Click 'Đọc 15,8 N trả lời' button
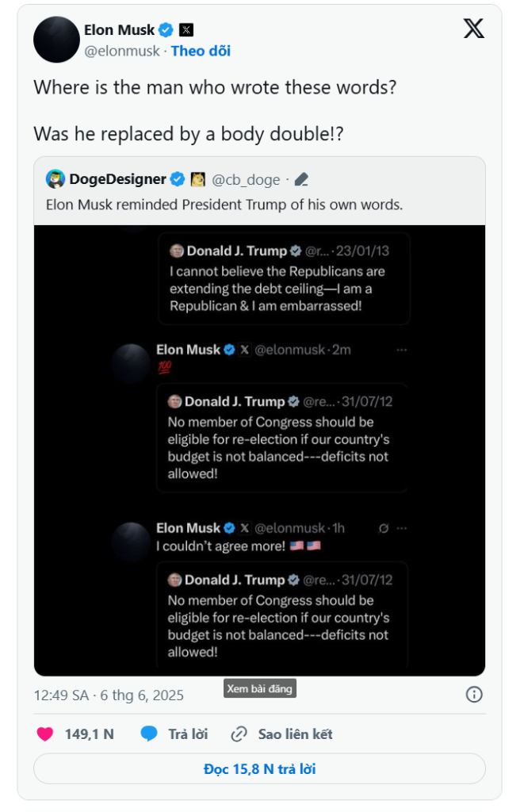The height and width of the screenshot is (812, 524). [x=259, y=768]
